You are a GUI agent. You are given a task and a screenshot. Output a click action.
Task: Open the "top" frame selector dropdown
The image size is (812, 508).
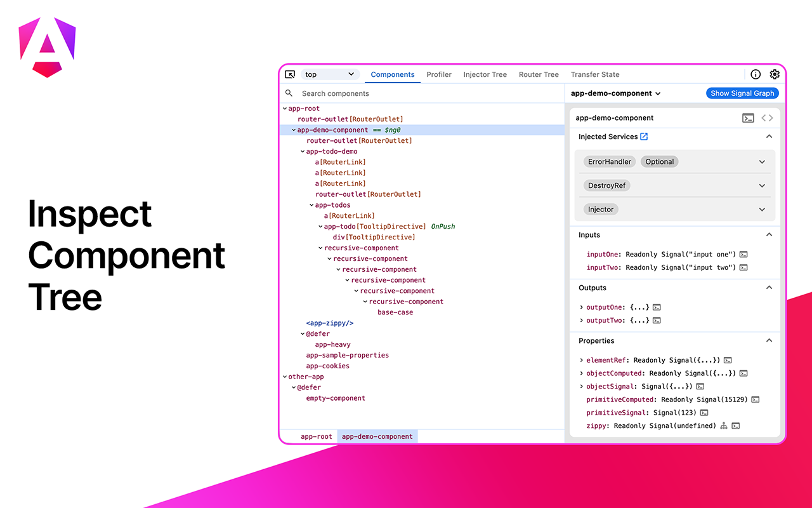click(x=330, y=74)
